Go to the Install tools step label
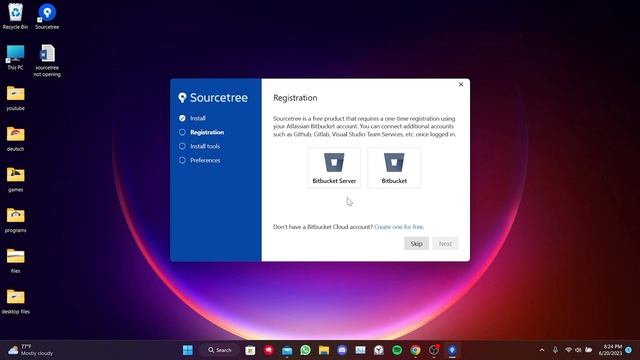This screenshot has width=640, height=360. pos(205,146)
